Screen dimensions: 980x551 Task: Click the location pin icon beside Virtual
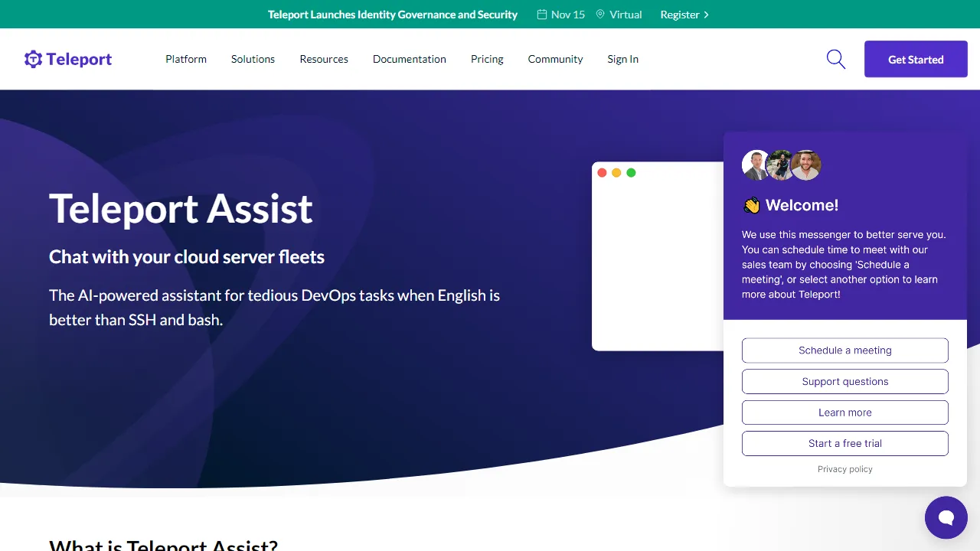point(600,15)
